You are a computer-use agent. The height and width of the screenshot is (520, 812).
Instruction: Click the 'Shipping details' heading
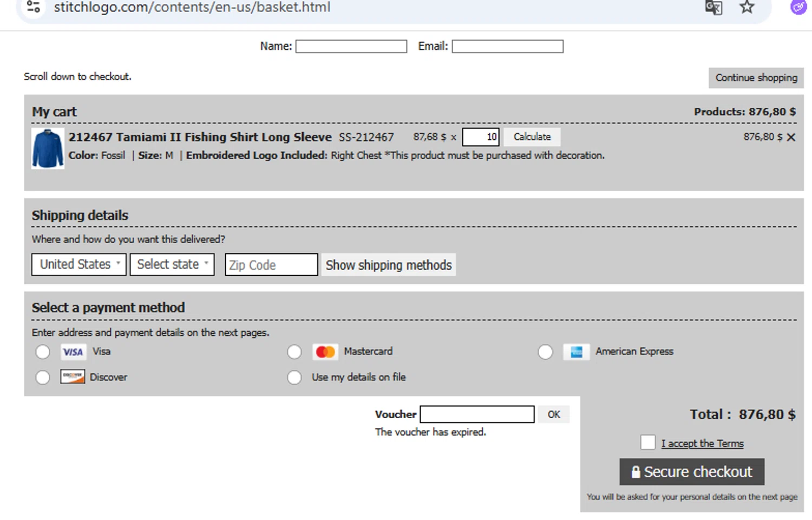pos(80,216)
